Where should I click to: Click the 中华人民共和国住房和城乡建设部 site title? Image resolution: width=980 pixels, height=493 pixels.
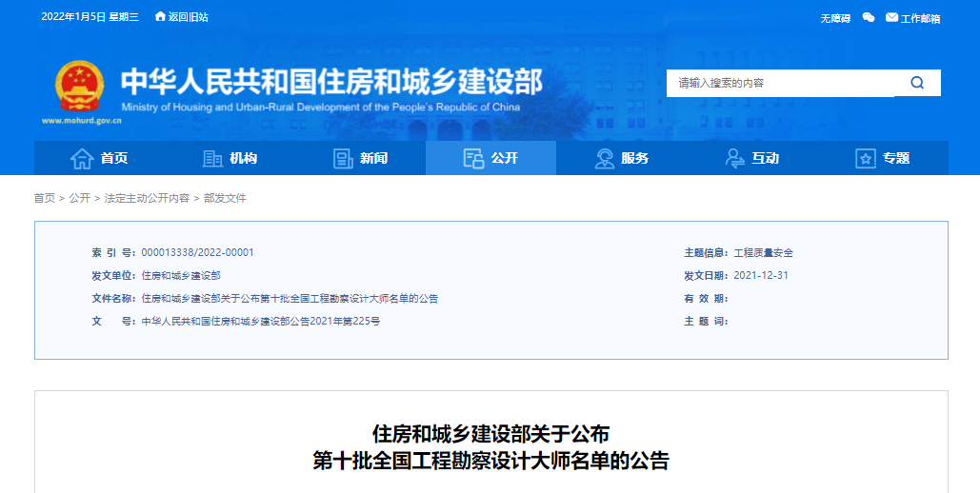pos(330,82)
